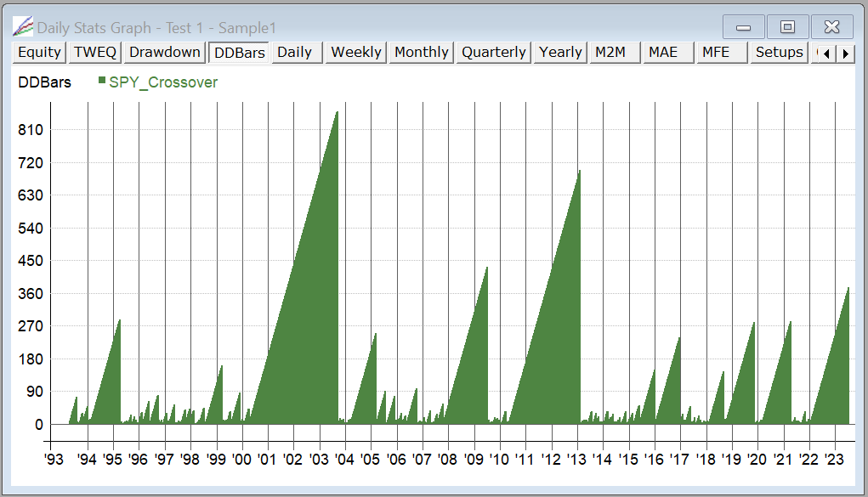Minimize the Daily Stats Graph window

point(744,27)
